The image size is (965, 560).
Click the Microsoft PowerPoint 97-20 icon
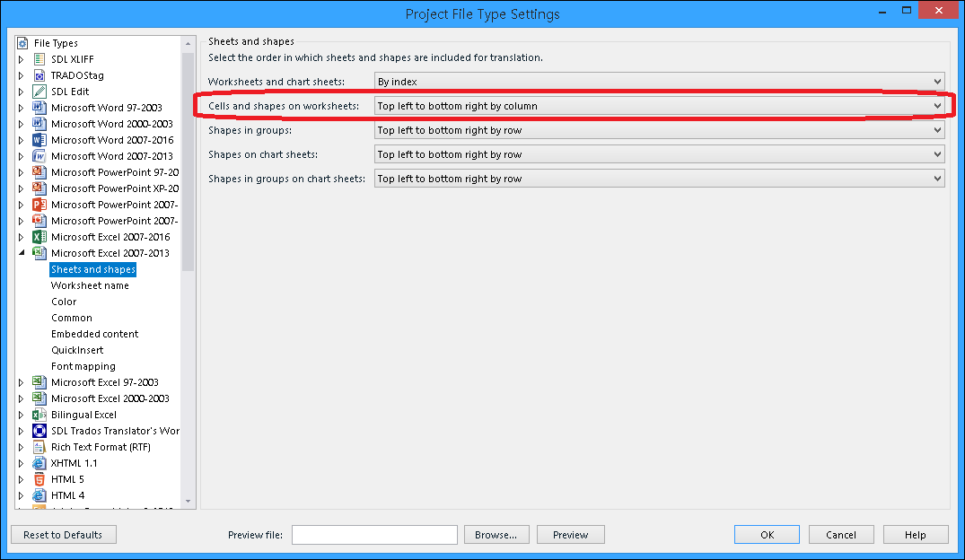(39, 172)
